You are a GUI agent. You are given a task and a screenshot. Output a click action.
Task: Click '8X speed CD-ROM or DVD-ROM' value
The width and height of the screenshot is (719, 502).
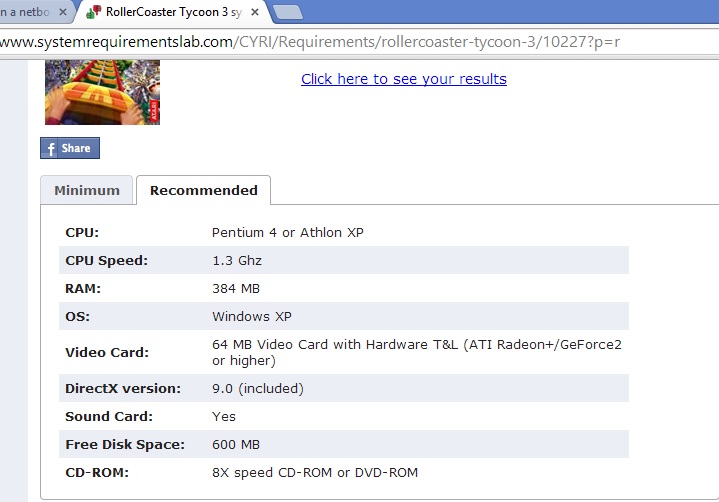tap(315, 472)
